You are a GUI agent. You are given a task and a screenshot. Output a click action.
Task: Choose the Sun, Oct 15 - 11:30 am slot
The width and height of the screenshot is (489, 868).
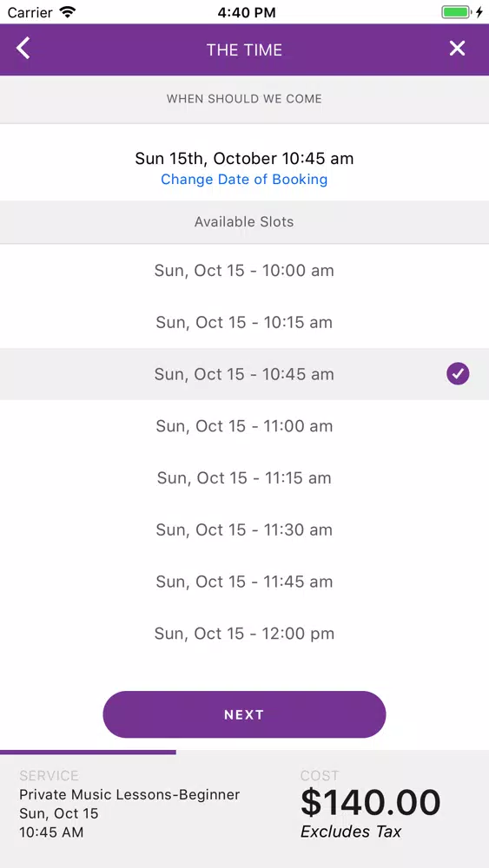point(244,529)
